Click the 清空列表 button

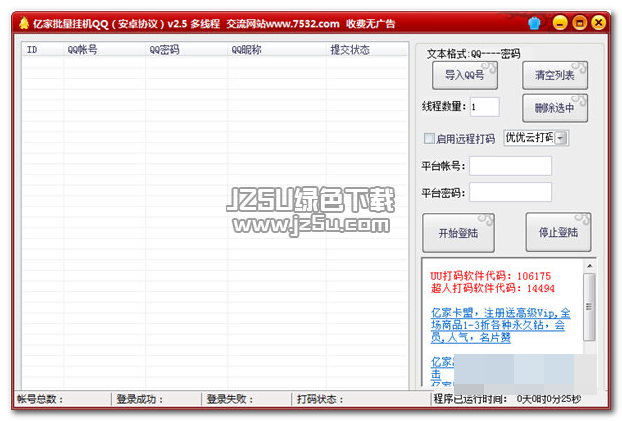[x=555, y=75]
